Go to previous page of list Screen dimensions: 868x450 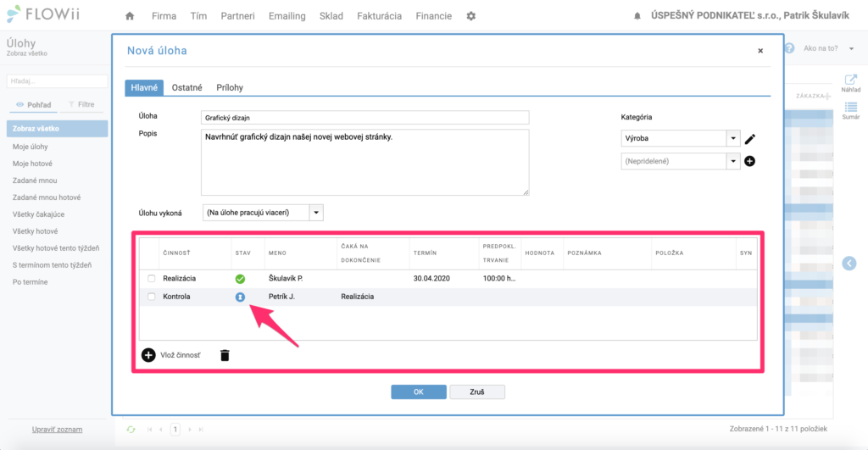[x=161, y=430]
